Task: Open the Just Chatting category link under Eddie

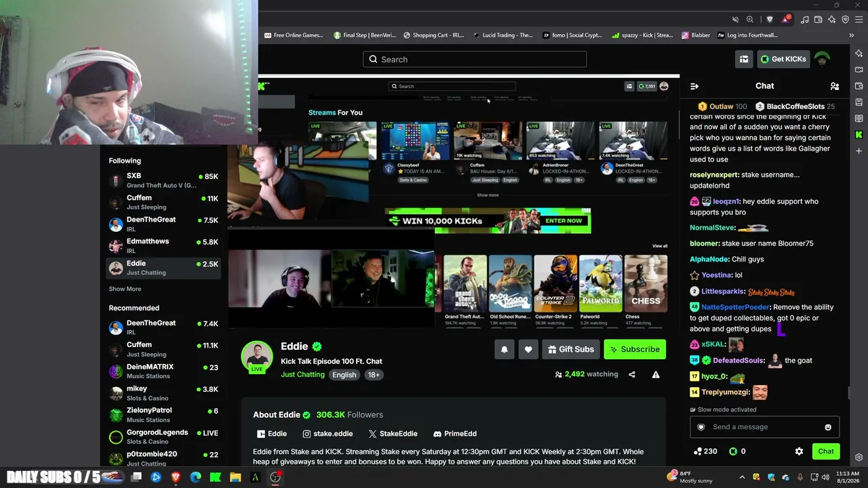Action: point(302,375)
